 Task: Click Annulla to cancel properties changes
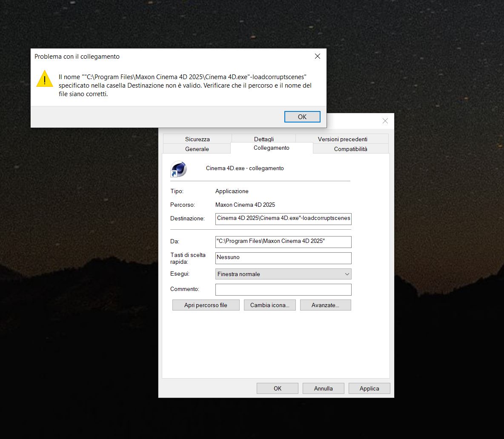[x=324, y=388]
